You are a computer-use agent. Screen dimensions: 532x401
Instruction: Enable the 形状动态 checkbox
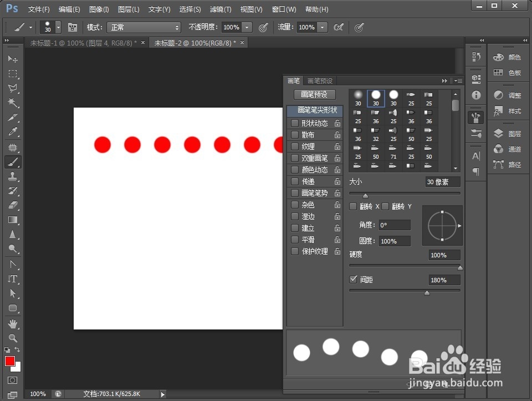(x=294, y=123)
